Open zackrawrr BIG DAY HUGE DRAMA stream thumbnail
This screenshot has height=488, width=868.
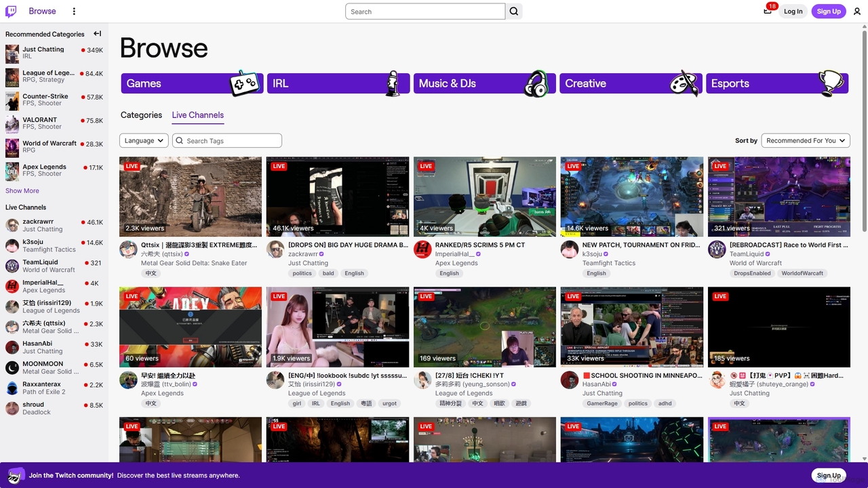coord(338,197)
